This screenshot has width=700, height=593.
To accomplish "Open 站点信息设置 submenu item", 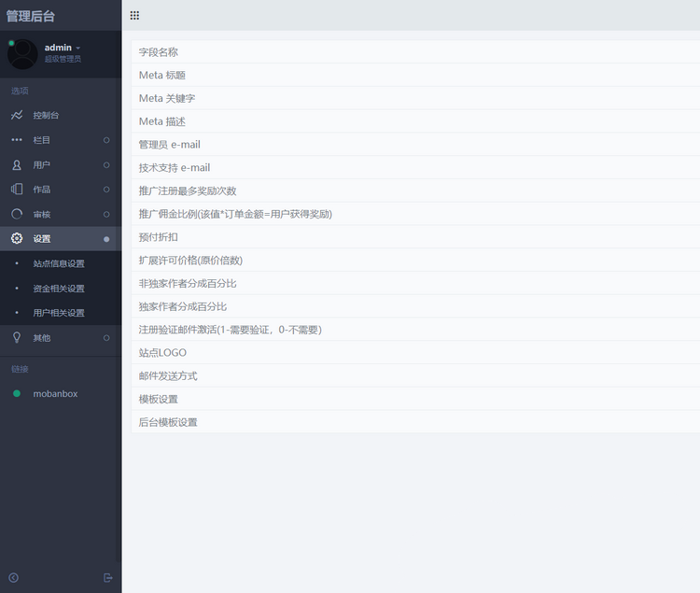I will tap(59, 263).
